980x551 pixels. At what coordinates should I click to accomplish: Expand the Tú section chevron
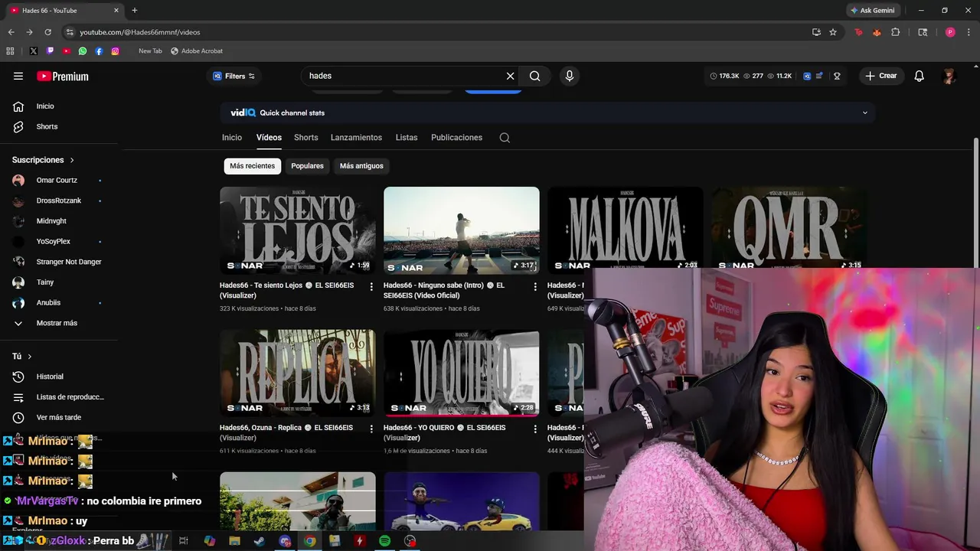29,357
